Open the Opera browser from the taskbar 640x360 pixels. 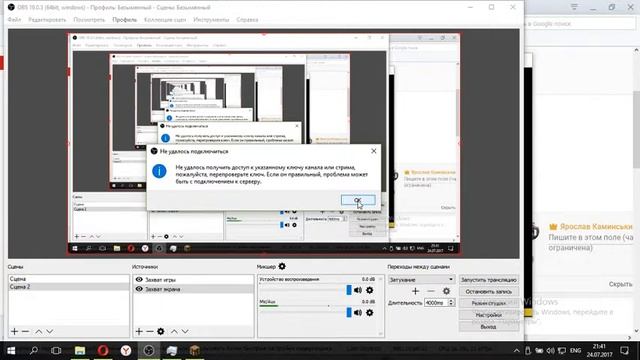coord(103,351)
